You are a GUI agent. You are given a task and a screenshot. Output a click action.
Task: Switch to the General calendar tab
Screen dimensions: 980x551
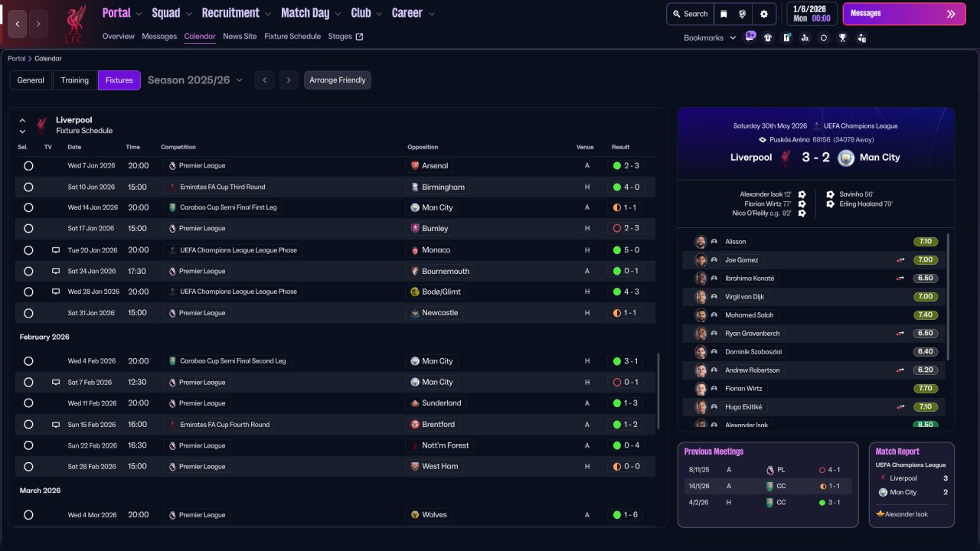pos(31,80)
